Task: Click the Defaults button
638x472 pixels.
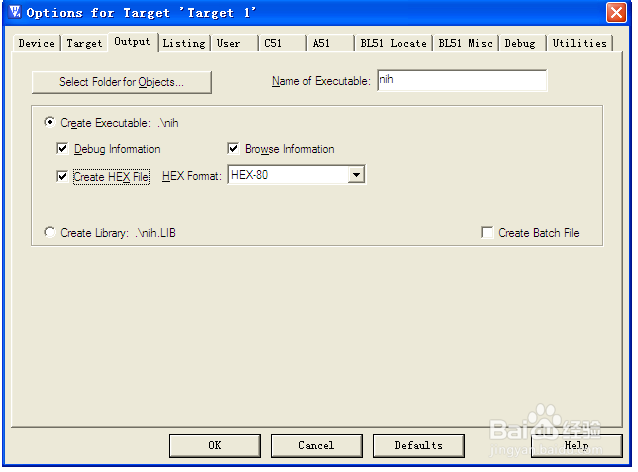Action: pyautogui.click(x=418, y=446)
